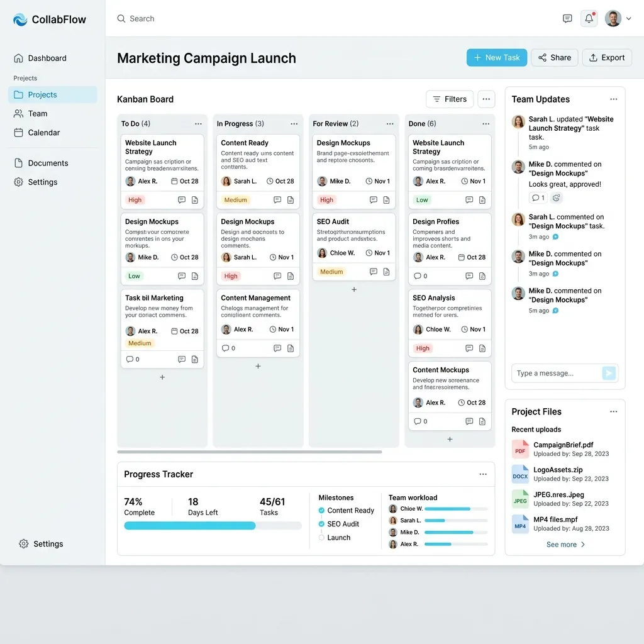Open To Do column options
644x644 pixels.
198,124
